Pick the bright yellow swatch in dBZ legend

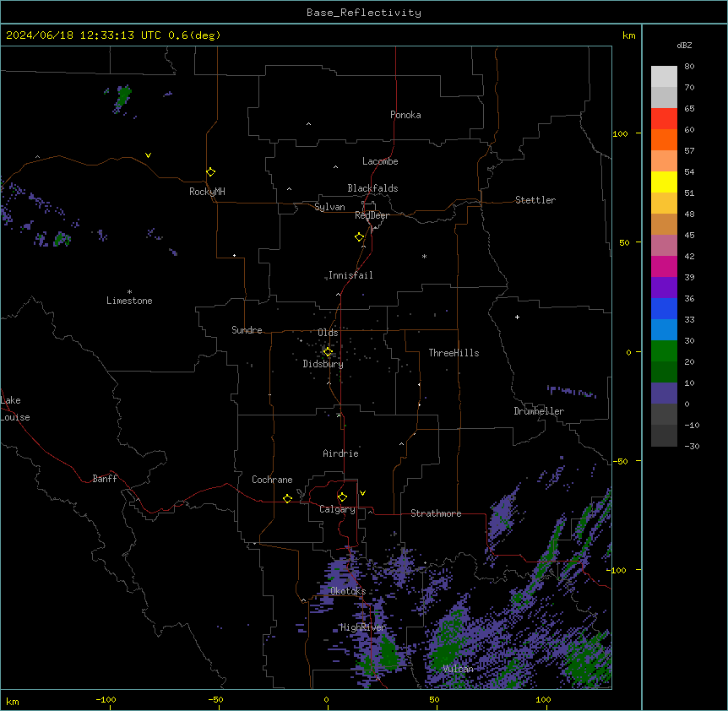(664, 182)
